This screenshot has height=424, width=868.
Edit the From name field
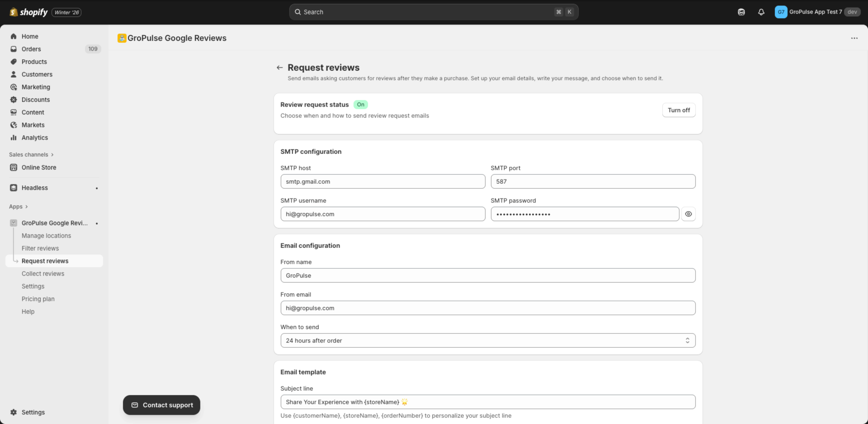[x=488, y=275]
